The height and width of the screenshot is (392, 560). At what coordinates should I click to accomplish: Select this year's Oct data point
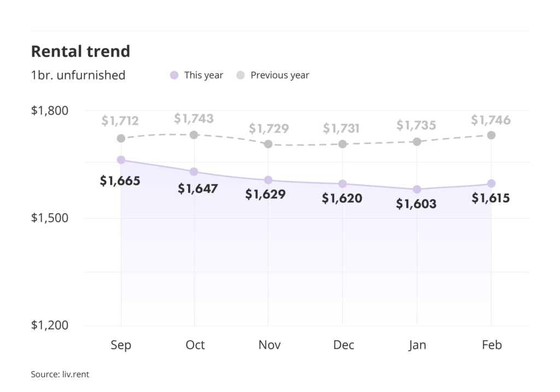pos(194,172)
